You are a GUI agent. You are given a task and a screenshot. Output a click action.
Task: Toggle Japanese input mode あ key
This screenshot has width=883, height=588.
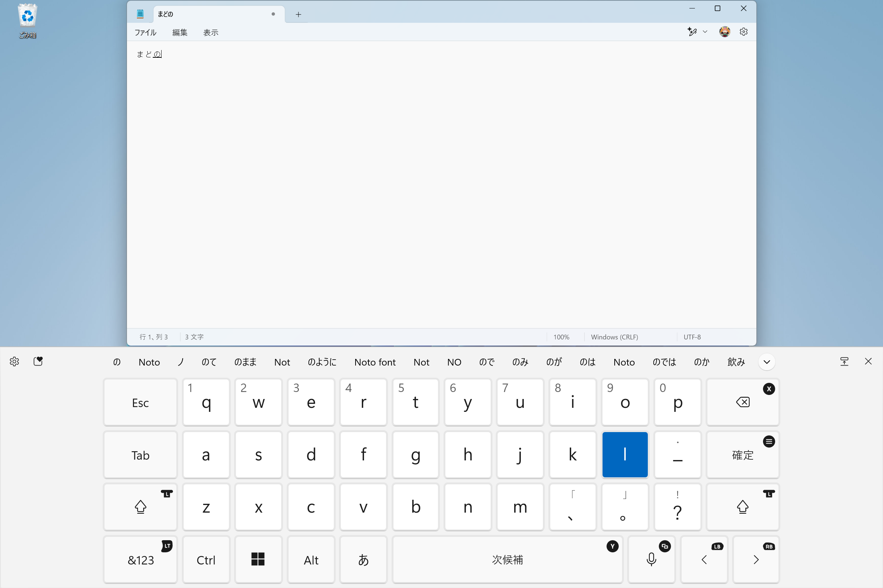pyautogui.click(x=363, y=559)
